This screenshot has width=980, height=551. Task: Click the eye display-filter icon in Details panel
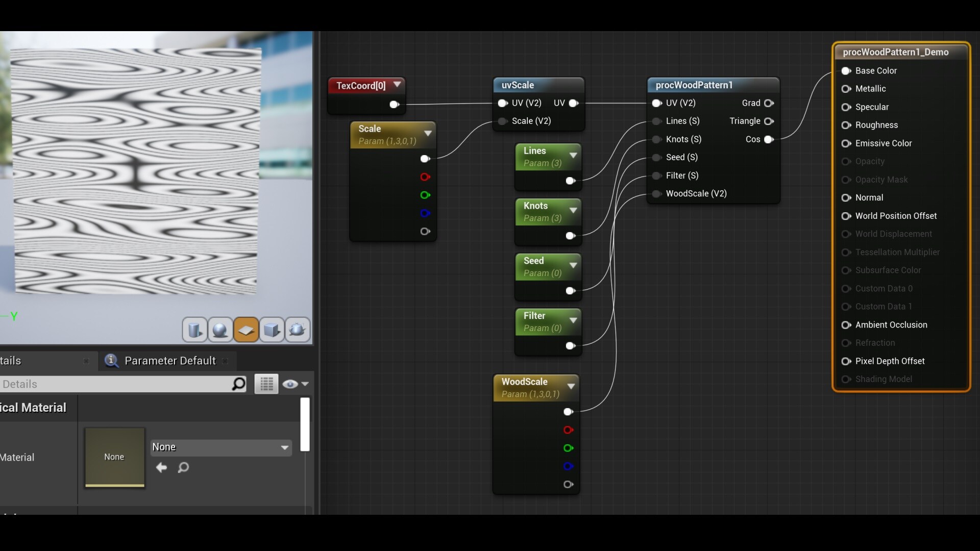click(x=290, y=384)
